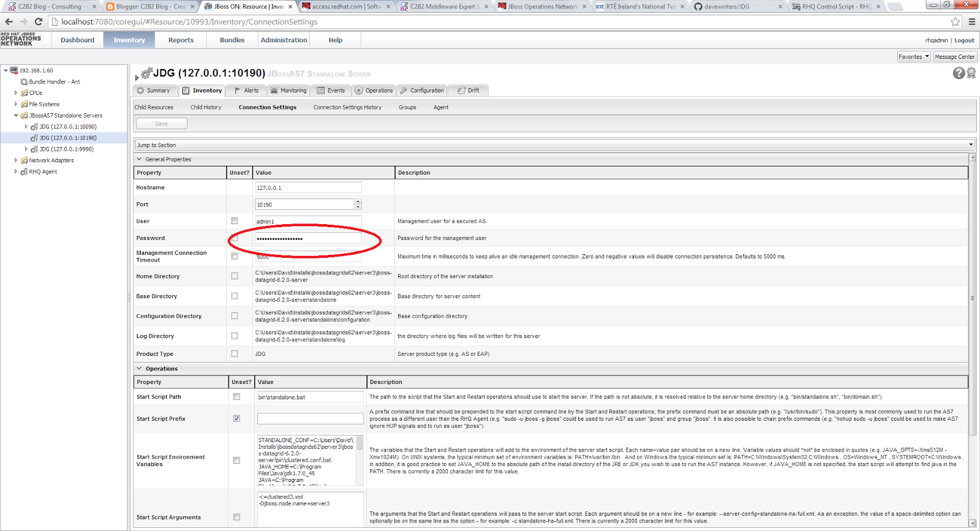This screenshot has height=531, width=980.
Task: Collapse the 192.168.1.60 tree node
Action: coord(6,70)
